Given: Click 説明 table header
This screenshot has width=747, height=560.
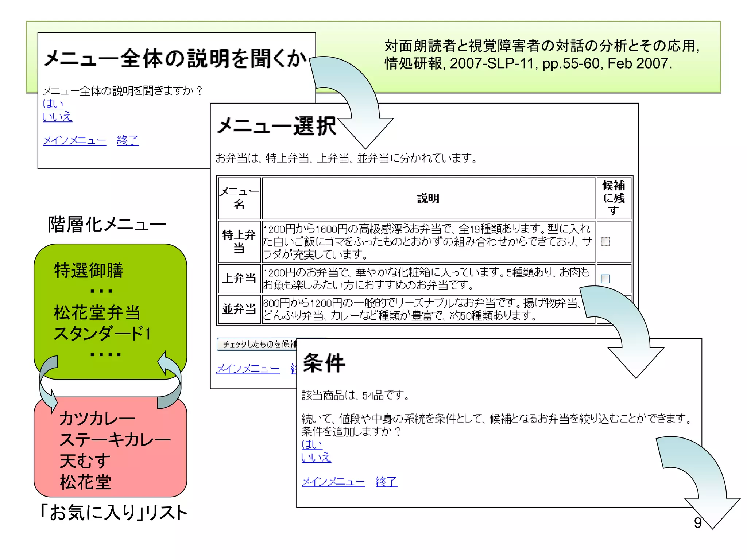Looking at the screenshot, I should pyautogui.click(x=429, y=198).
